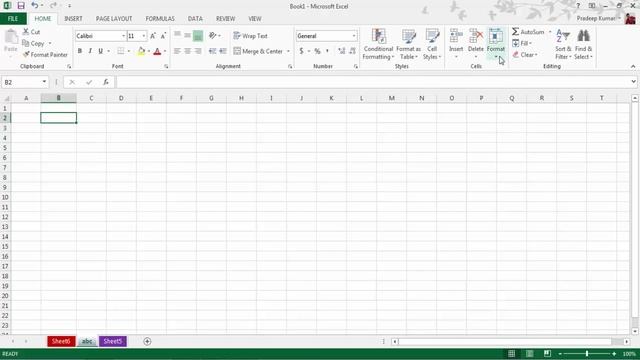Align text to the left
Viewport: 640px width, 360px height.
[177, 51]
